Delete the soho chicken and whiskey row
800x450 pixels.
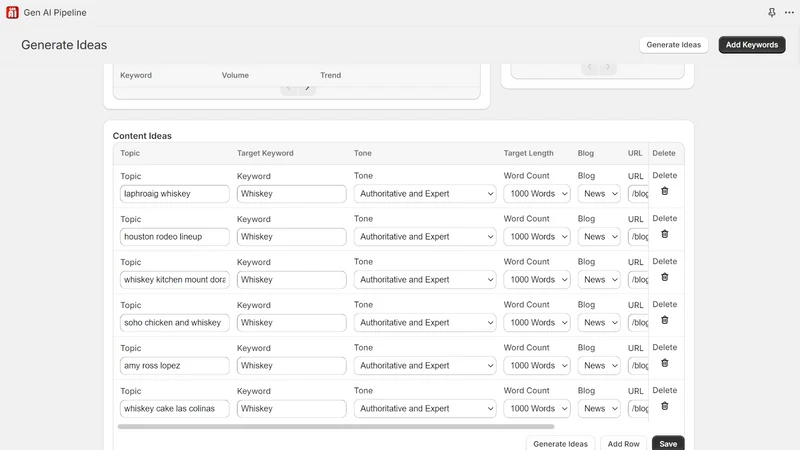coord(664,320)
